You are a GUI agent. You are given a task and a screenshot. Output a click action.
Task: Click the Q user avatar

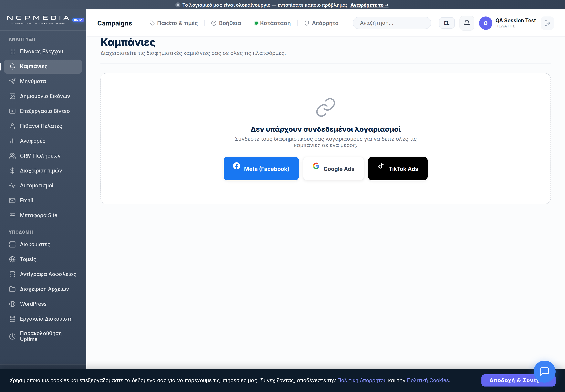(485, 23)
